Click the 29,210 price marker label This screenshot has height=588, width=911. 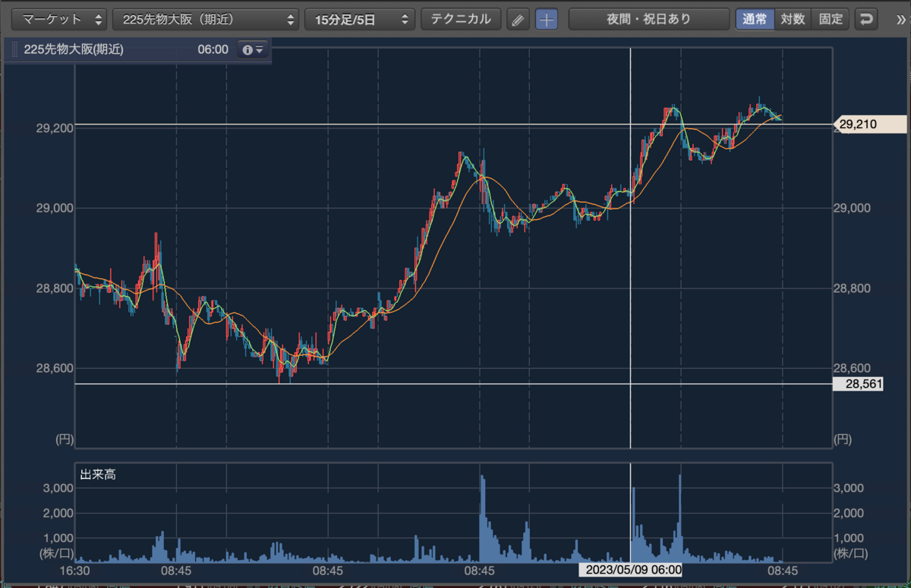870,124
